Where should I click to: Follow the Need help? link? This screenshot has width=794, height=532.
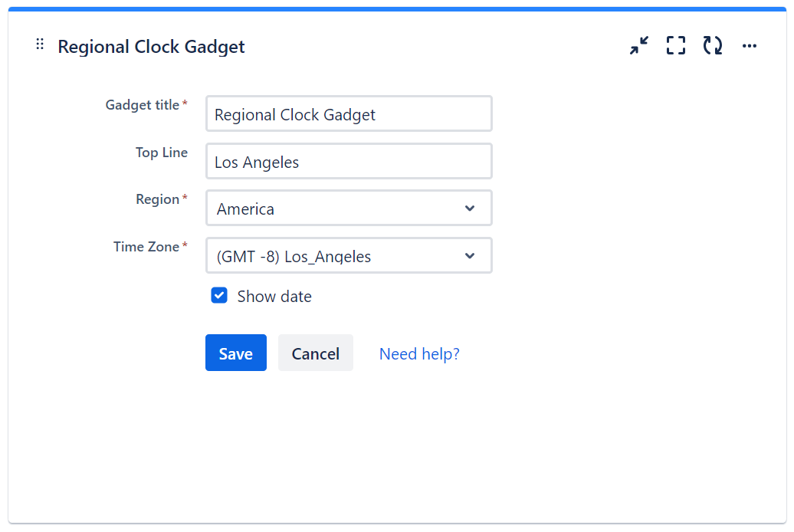pos(419,353)
